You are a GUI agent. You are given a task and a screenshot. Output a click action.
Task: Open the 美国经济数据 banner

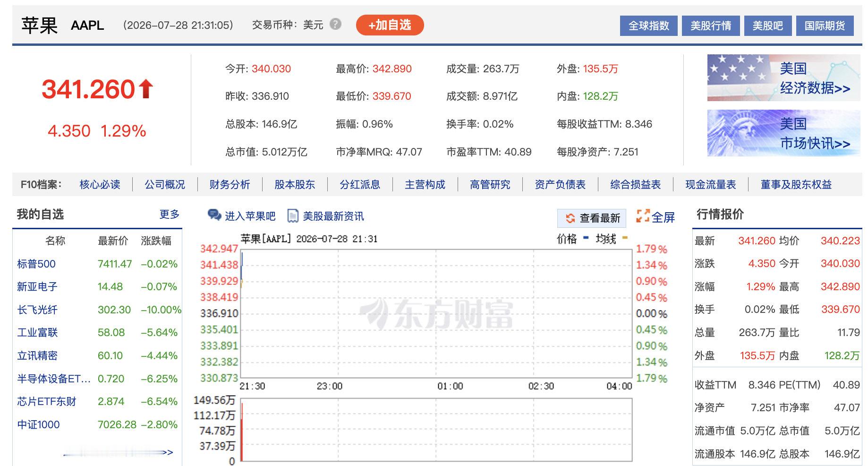(x=783, y=78)
